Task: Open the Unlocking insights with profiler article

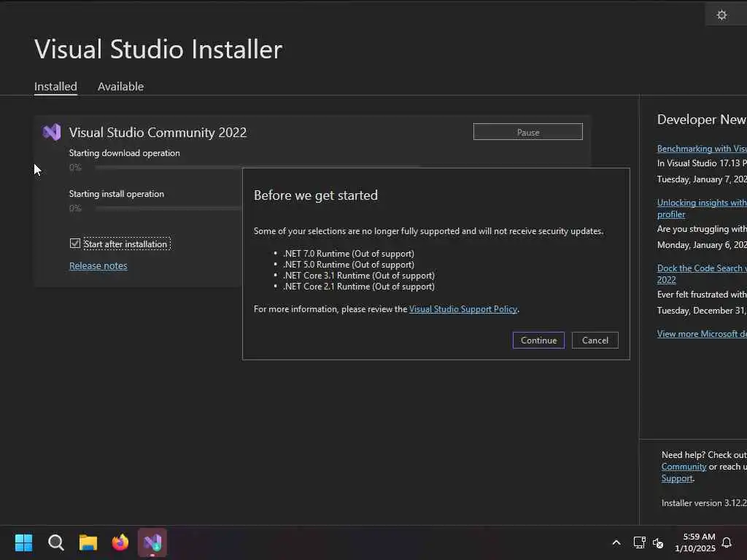Action: [x=702, y=208]
